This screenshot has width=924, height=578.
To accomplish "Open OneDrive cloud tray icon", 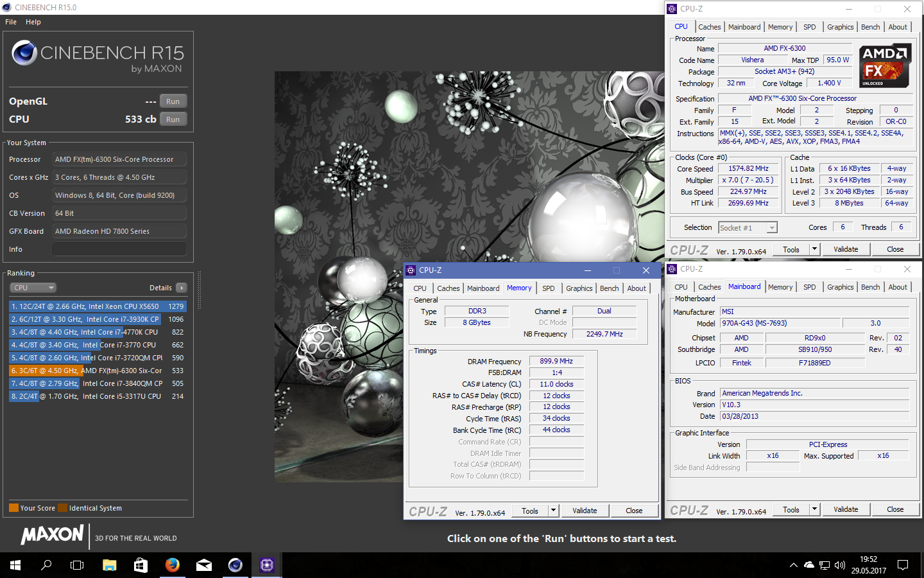I will 809,565.
